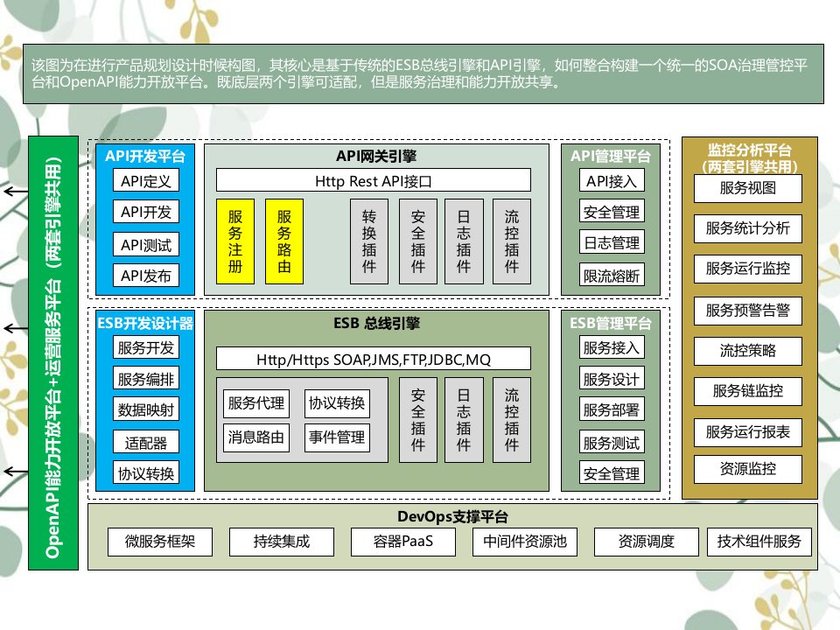840x630 pixels.
Task: Click the API发布 box
Action: tap(146, 276)
